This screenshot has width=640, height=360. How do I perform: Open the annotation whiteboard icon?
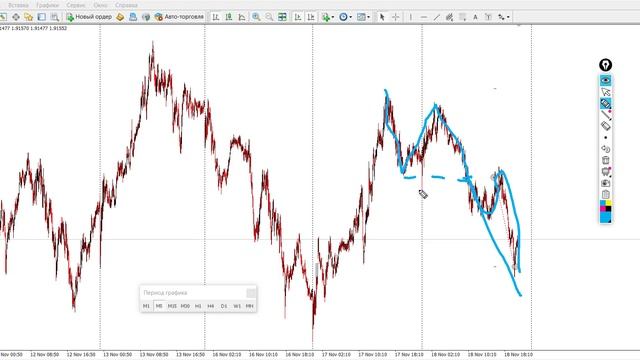(606, 171)
